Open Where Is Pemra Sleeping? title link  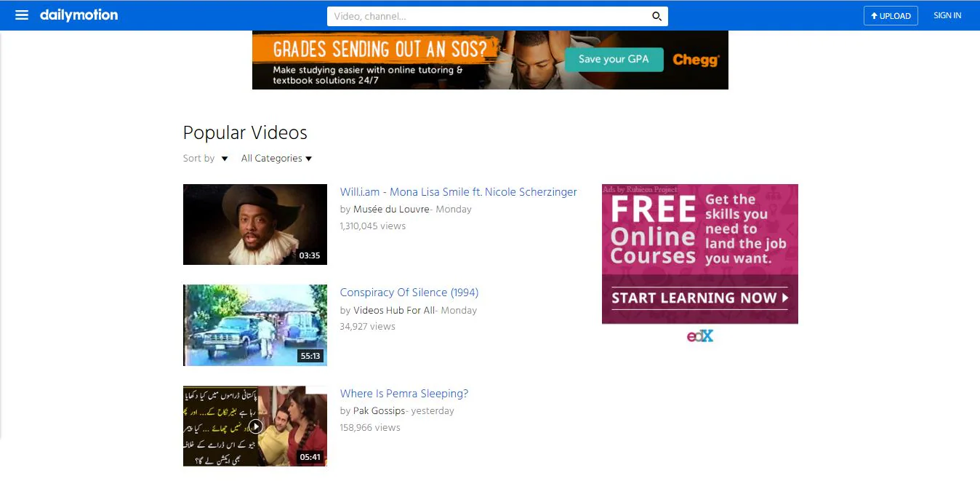click(404, 394)
